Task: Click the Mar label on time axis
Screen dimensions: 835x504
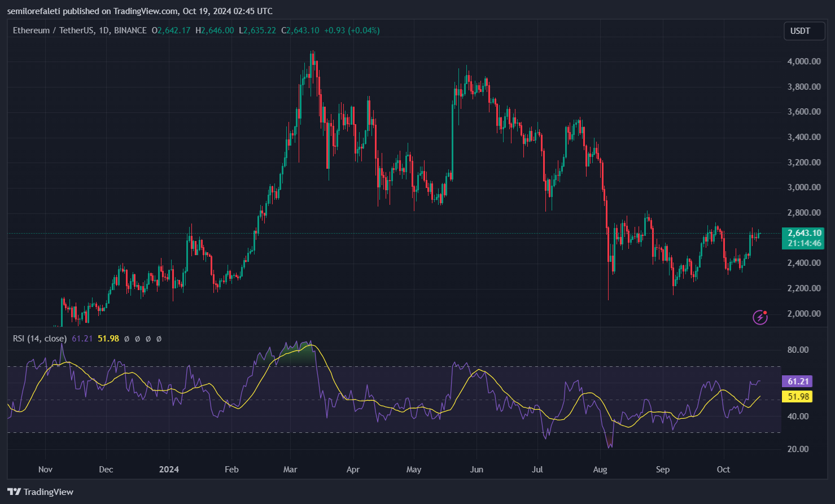Action: tap(290, 470)
